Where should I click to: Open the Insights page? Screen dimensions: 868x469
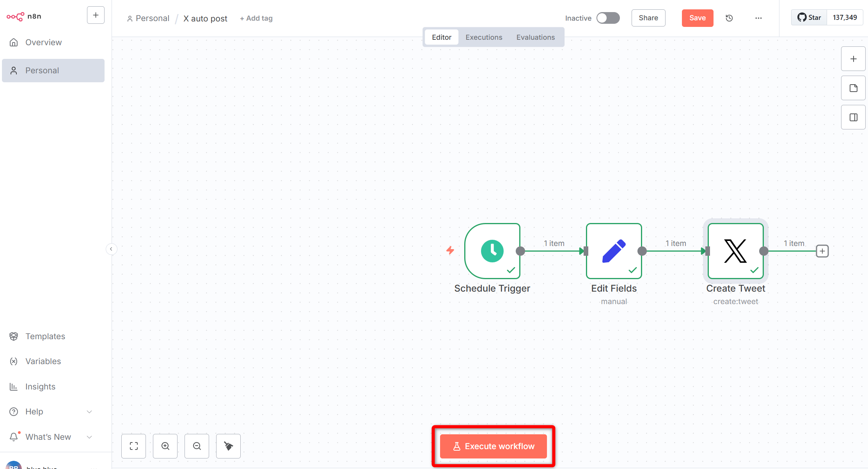point(53,386)
